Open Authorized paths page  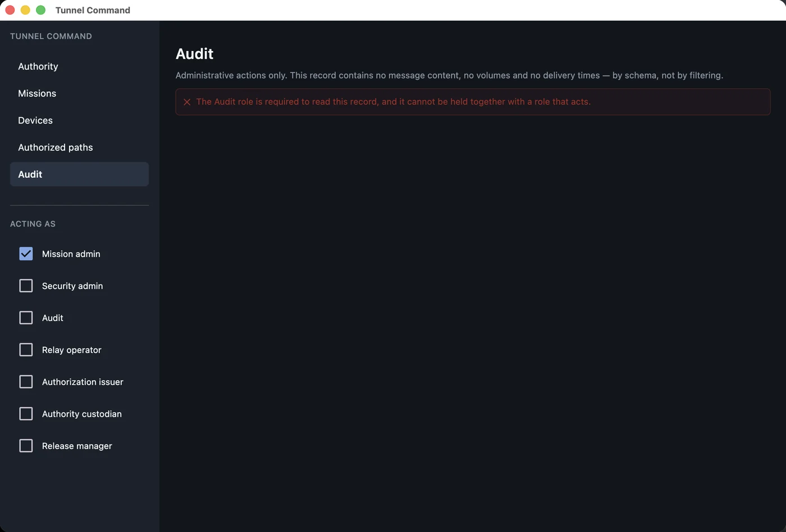click(x=79, y=147)
